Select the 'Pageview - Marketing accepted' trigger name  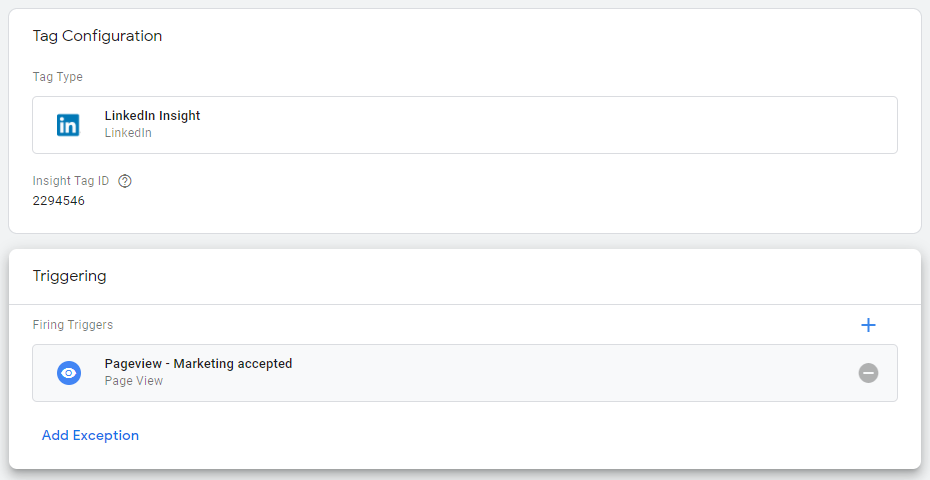(x=198, y=364)
